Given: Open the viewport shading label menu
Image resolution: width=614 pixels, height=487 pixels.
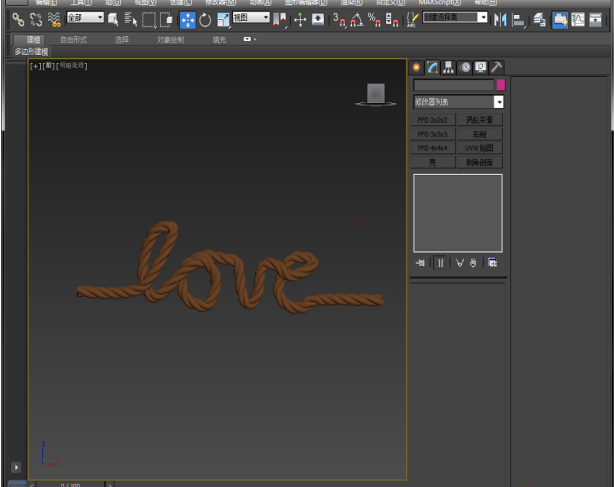Looking at the screenshot, I should [72, 66].
